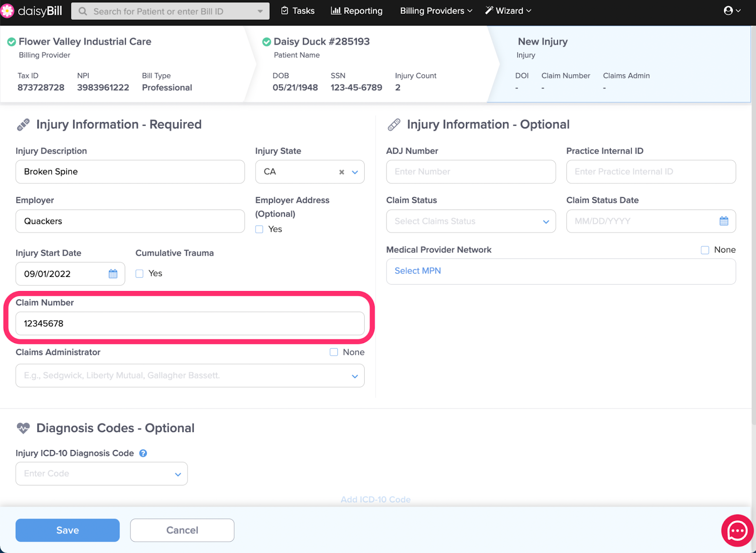Click the NPI value 3983961222
The image size is (756, 553).
pyautogui.click(x=103, y=87)
